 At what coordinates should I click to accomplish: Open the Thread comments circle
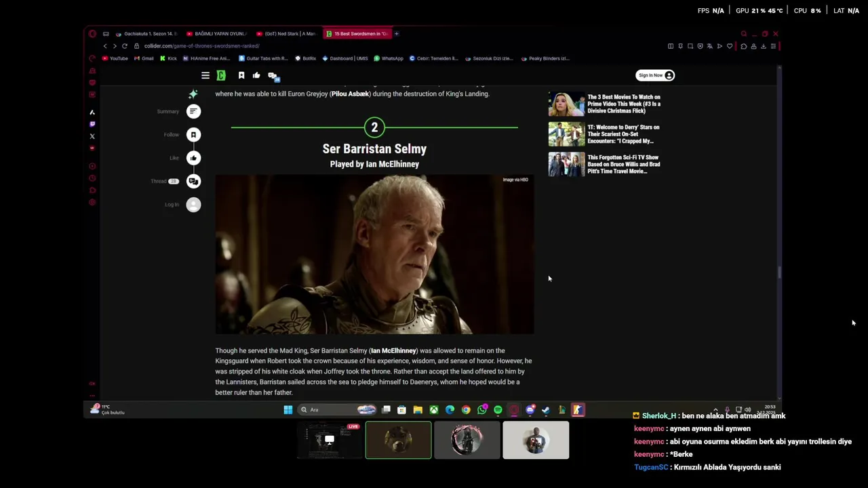coord(193,181)
